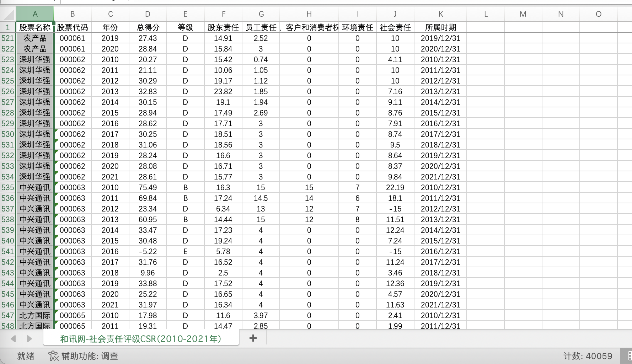Click the 社会责任 header cell
Screen dimensions: 632x364
click(395, 27)
